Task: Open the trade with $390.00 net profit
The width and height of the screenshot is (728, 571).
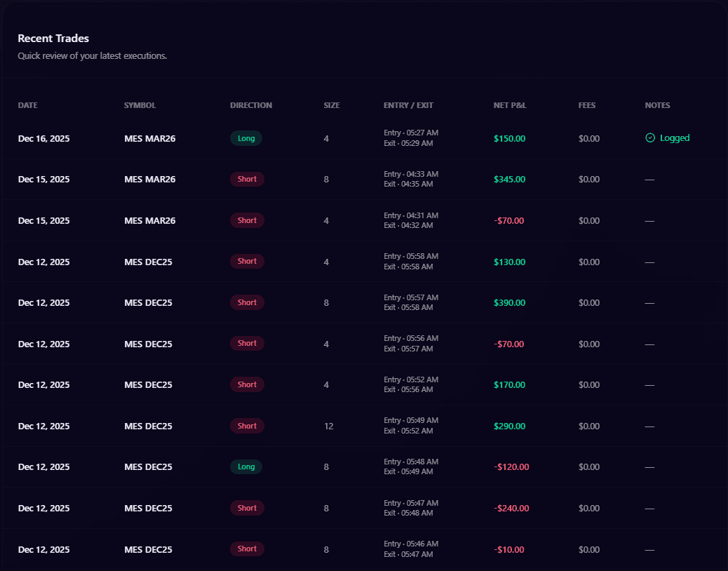Action: 509,302
